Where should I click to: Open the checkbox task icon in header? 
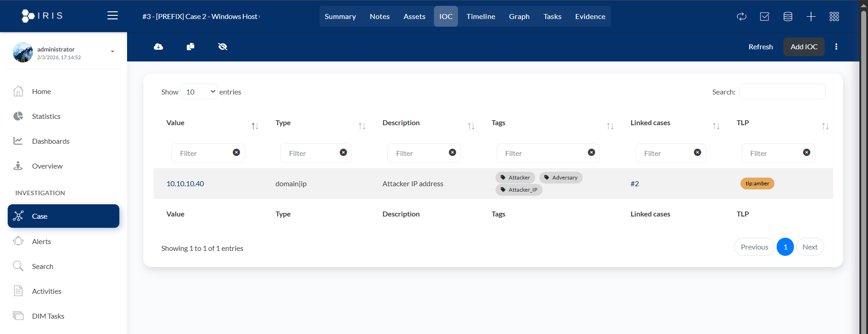764,17
